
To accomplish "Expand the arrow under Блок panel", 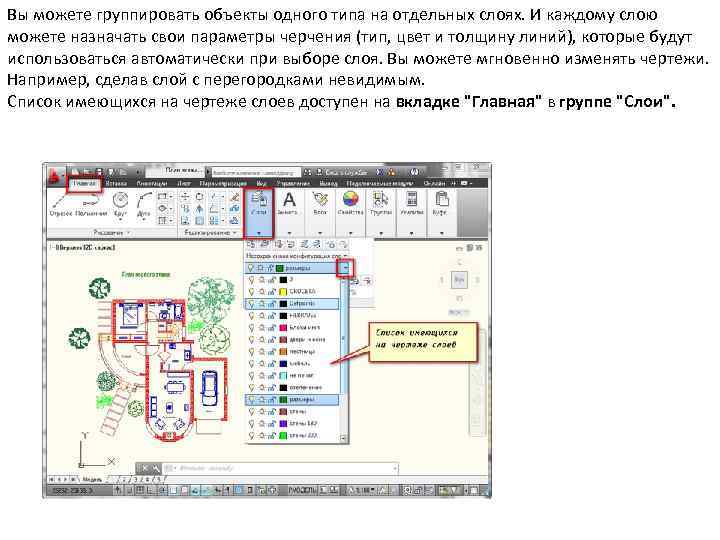I will click(320, 233).
